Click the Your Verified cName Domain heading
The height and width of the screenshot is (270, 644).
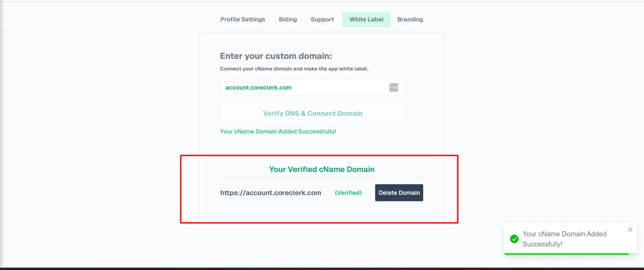(321, 169)
